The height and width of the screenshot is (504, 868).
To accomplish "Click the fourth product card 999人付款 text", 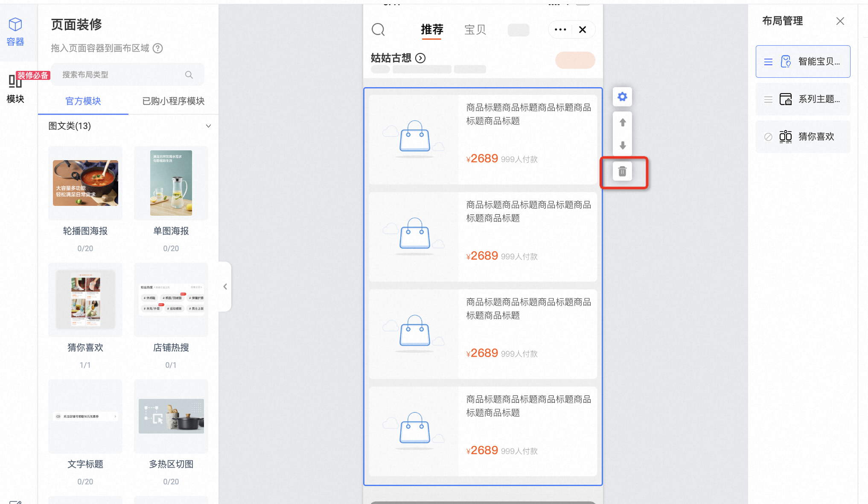I will pyautogui.click(x=519, y=451).
